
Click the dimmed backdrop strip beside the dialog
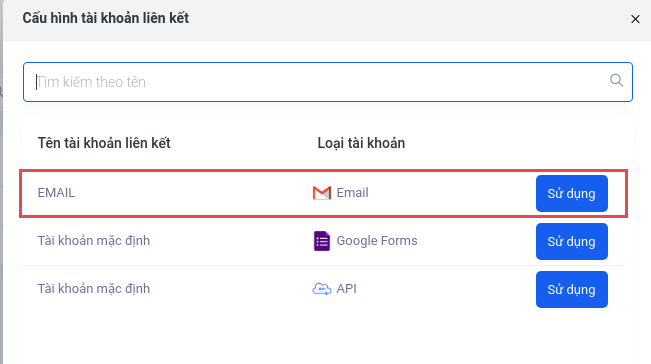(x=1, y=182)
